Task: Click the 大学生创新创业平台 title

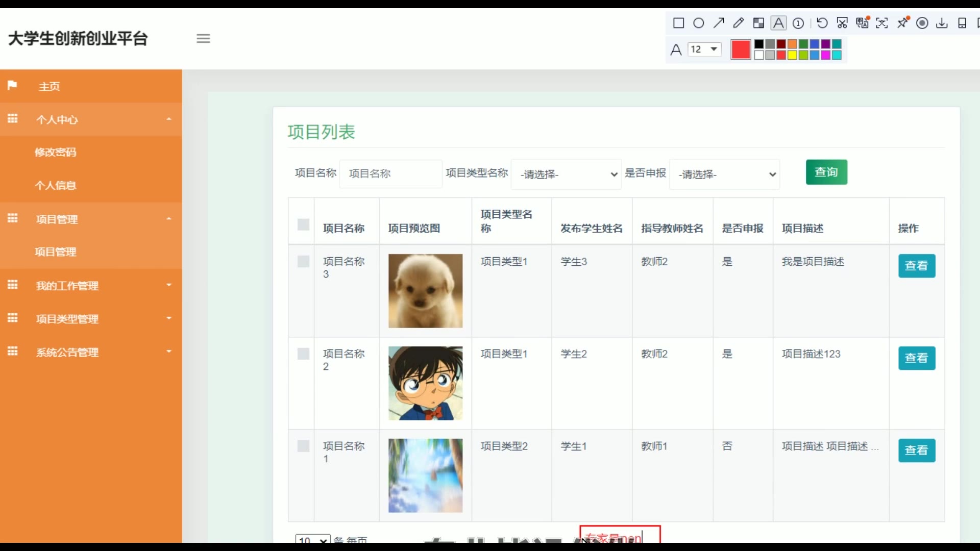Action: pos(78,38)
